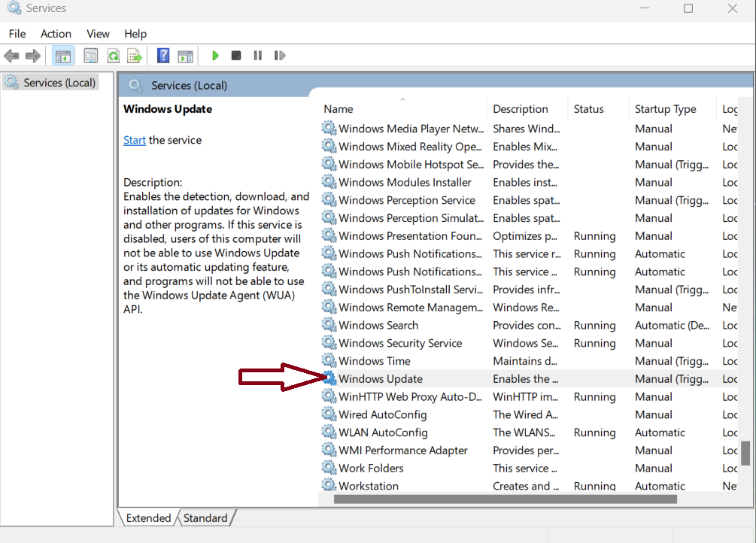The image size is (756, 543).
Task: Click the horizontal scrollbar under the services list
Action: [x=504, y=499]
